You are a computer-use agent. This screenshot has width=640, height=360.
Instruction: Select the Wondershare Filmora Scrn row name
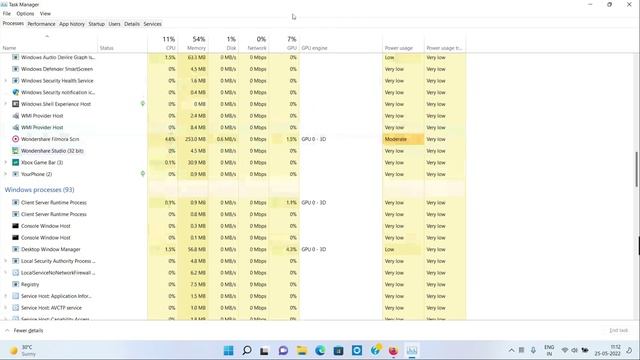click(x=50, y=139)
